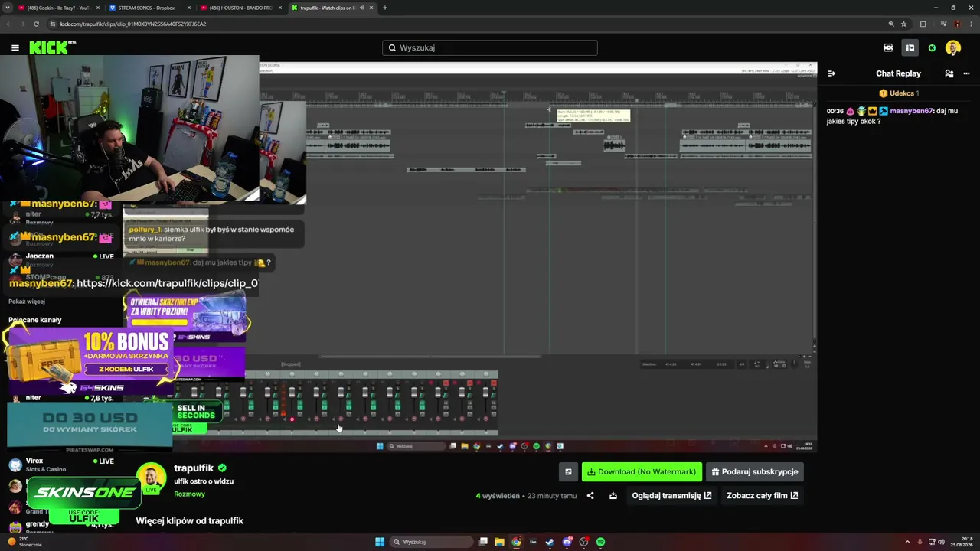The image size is (980, 551).
Task: Open a new browser tab
Action: 384,8
